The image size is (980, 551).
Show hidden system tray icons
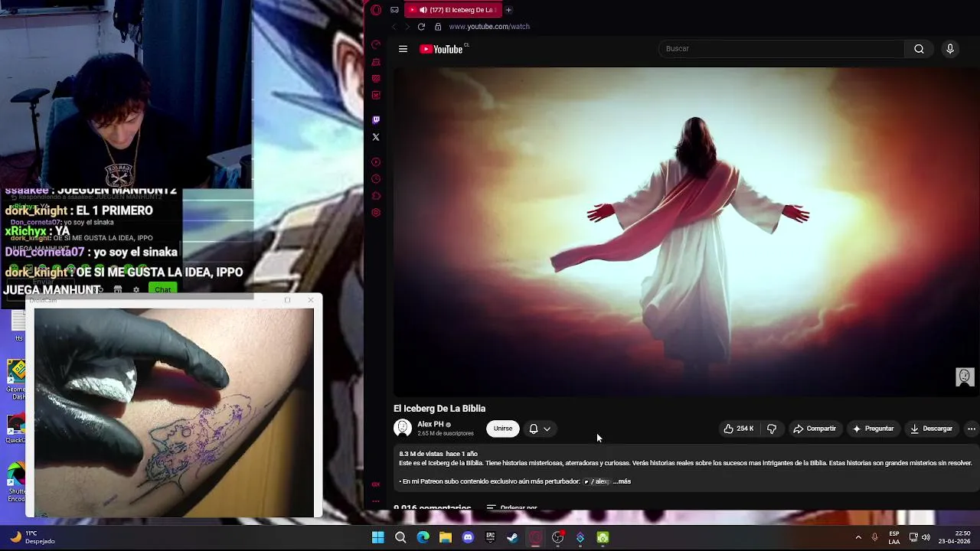click(858, 537)
